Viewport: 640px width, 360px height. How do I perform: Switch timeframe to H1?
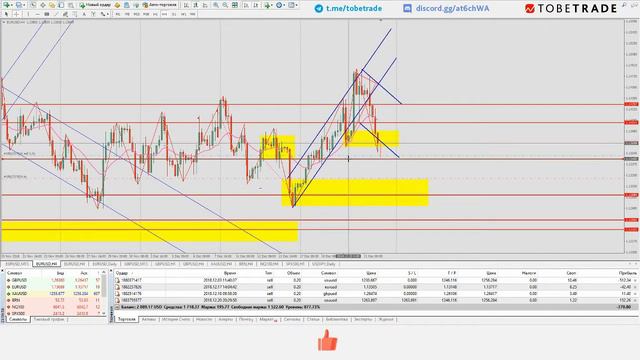pos(155,14)
